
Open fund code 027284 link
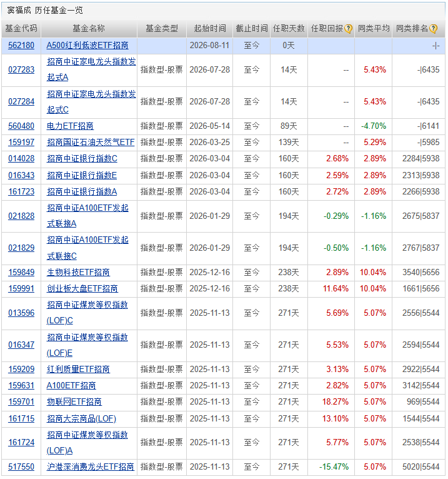click(x=21, y=102)
